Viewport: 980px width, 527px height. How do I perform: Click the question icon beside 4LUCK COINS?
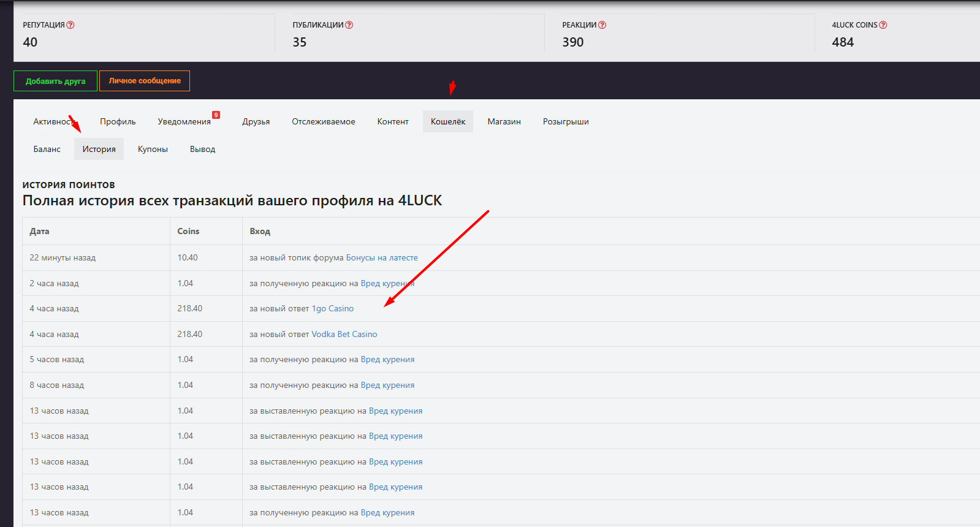coord(883,25)
